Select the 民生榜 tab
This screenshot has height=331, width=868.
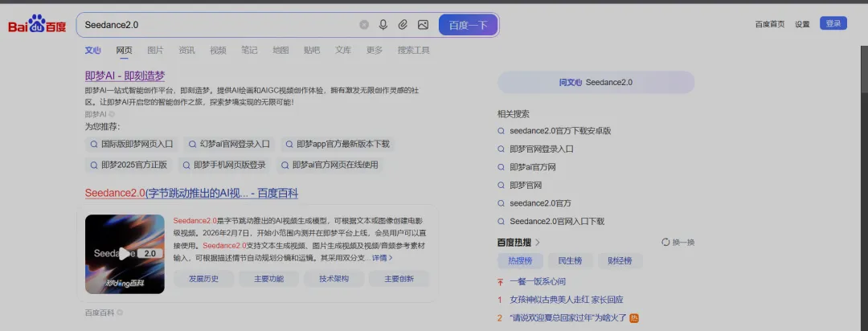570,261
